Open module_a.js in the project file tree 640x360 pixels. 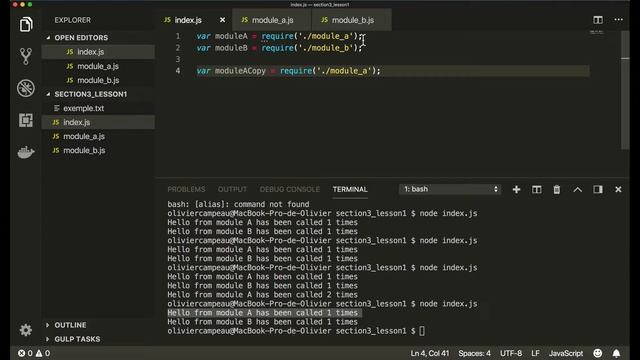(x=98, y=136)
